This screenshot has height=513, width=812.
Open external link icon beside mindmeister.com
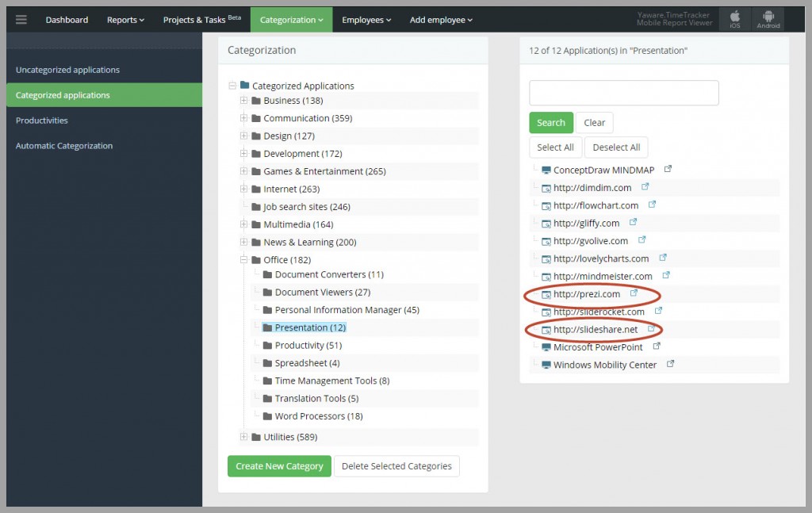666,275
